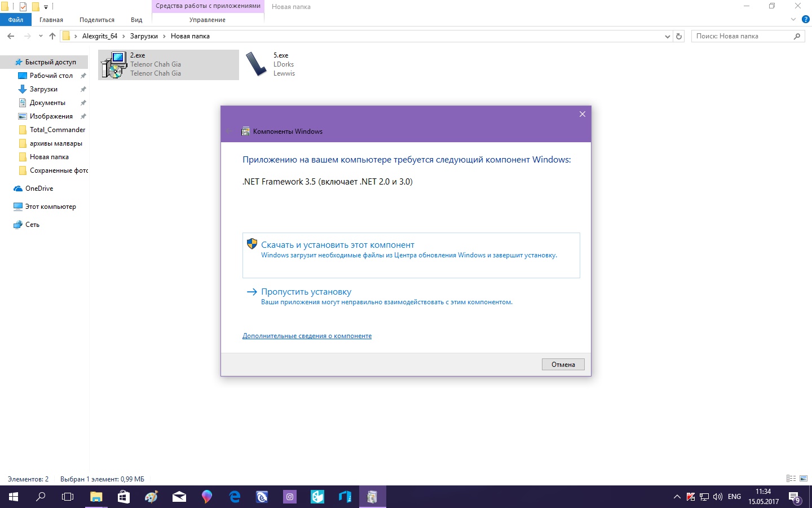The image size is (812, 508).
Task: Open the Windows Start menu
Action: 14,497
